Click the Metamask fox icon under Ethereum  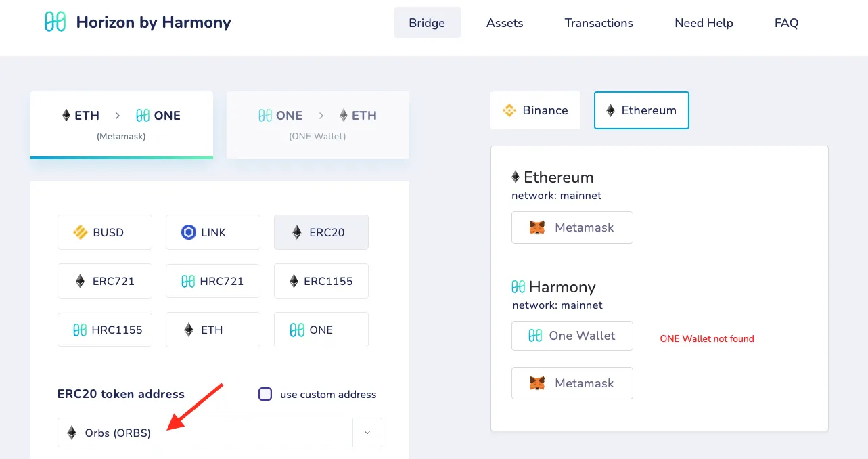[x=536, y=227]
